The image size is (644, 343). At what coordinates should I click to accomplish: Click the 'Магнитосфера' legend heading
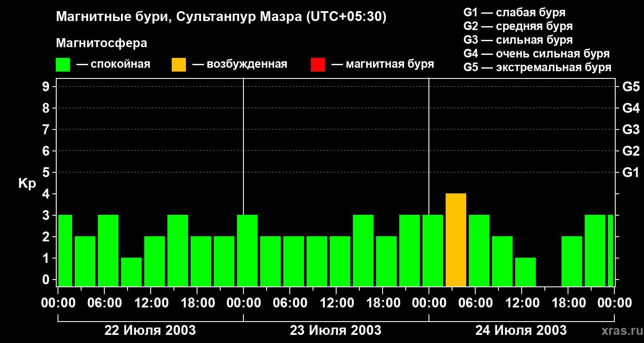101,43
